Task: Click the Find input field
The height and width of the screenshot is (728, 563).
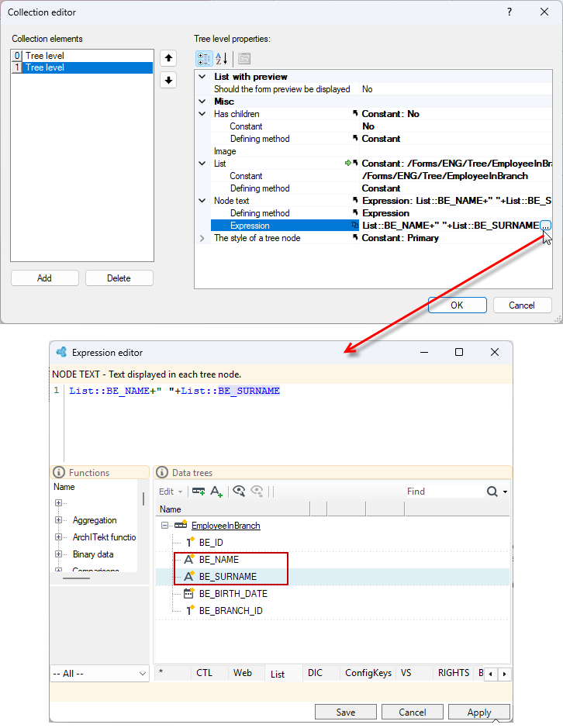Action: pyautogui.click(x=444, y=492)
